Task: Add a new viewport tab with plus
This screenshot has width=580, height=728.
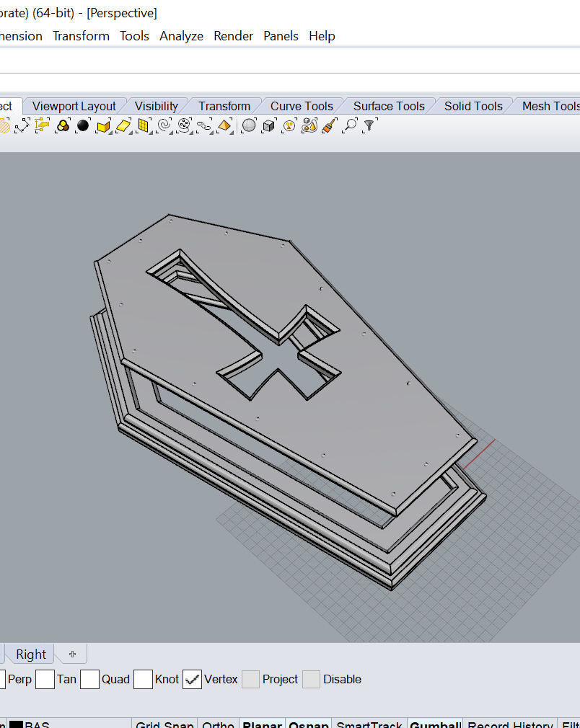Action: coord(72,654)
